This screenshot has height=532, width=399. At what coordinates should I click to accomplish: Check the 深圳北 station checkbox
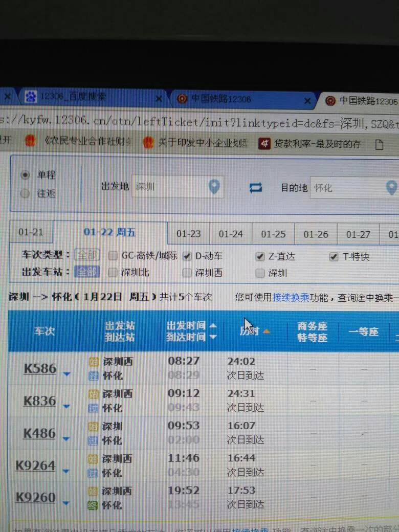coord(113,272)
